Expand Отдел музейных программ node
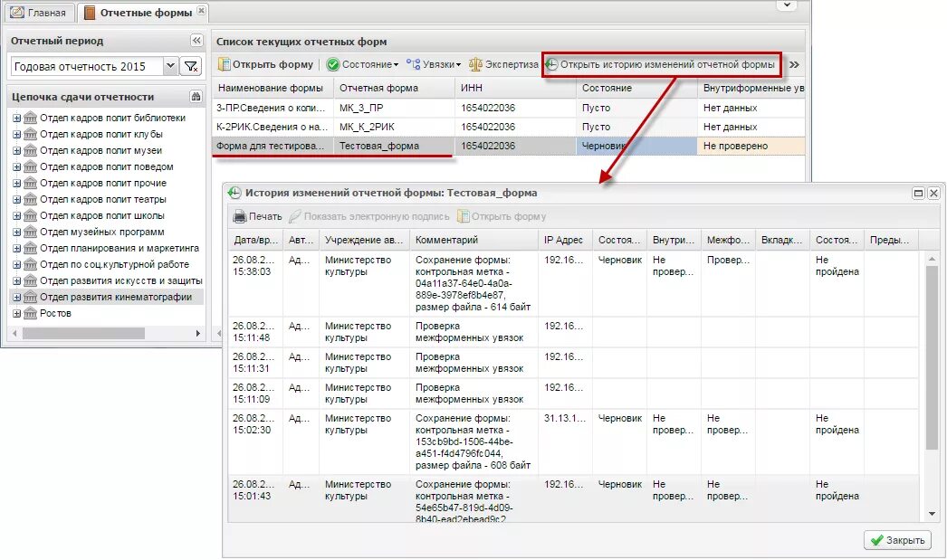This screenshot has height=560, width=947. point(16,232)
